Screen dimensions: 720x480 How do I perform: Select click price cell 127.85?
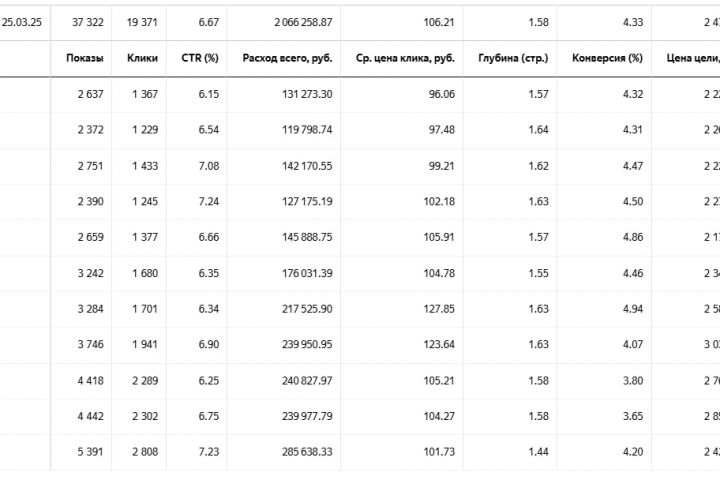pos(438,308)
